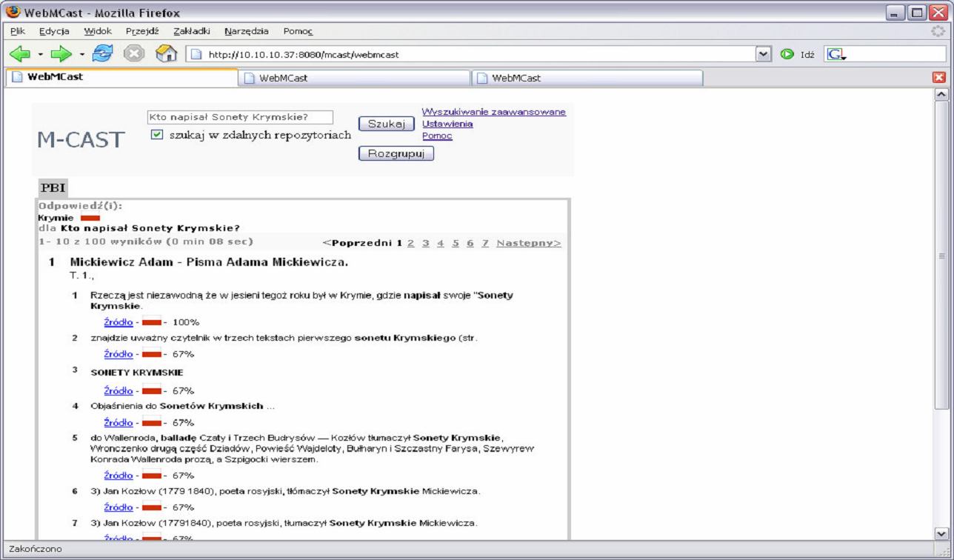Go to results page 4
Image resolution: width=954 pixels, height=560 pixels.
click(440, 243)
